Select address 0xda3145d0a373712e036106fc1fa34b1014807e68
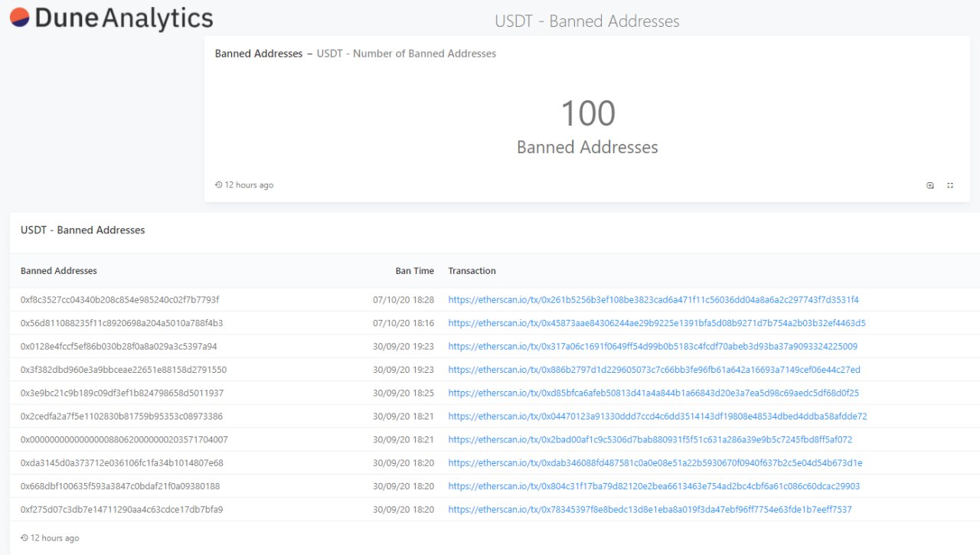Image resolution: width=980 pixels, height=555 pixels. pos(122,463)
